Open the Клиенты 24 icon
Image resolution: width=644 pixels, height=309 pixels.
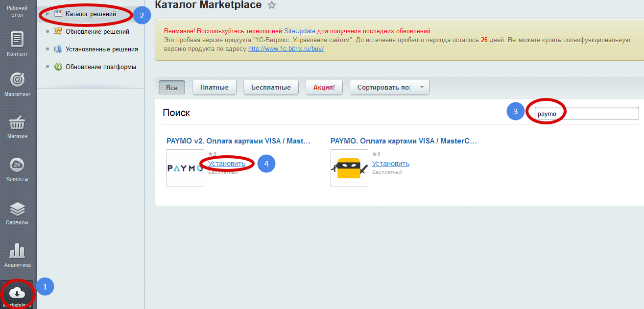[17, 165]
